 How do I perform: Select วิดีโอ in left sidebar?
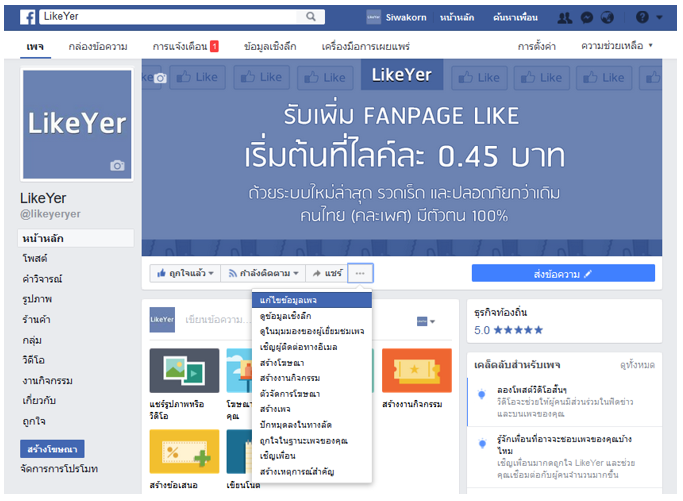coord(34,360)
